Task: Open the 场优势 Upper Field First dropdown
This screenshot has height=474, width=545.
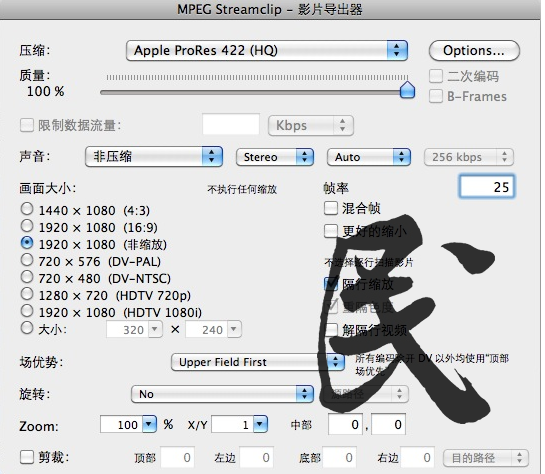Action: tap(258, 362)
